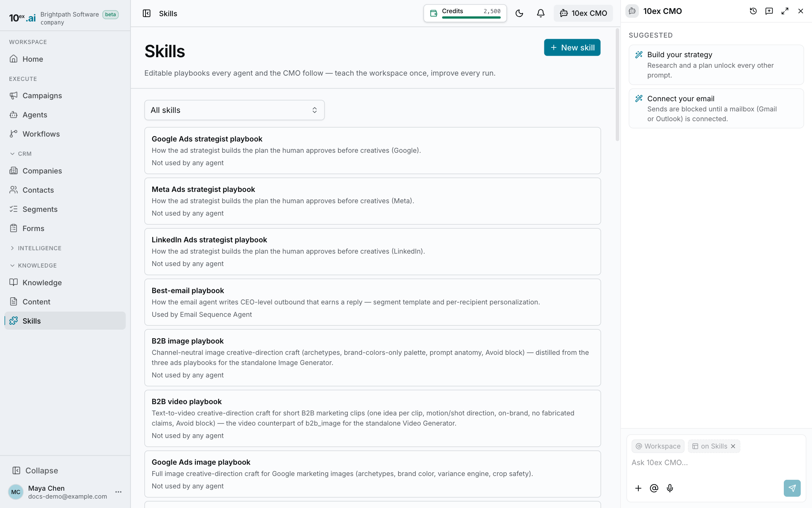The image size is (812, 508).
Task: Open the Segments page
Action: (65, 209)
